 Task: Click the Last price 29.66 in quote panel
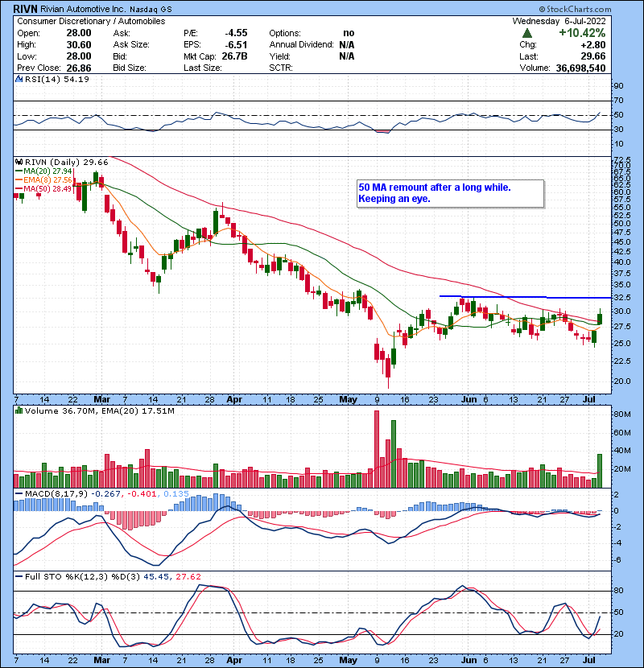[x=592, y=56]
